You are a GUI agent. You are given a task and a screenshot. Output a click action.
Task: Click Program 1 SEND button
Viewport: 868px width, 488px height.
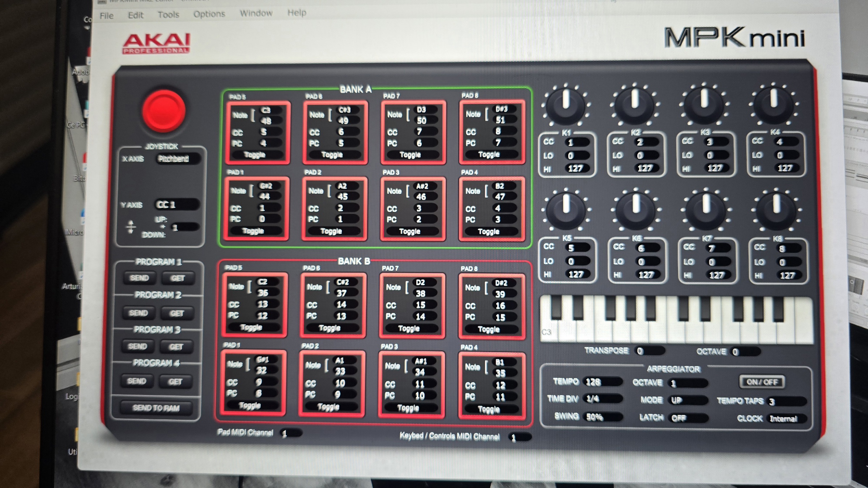tap(139, 278)
